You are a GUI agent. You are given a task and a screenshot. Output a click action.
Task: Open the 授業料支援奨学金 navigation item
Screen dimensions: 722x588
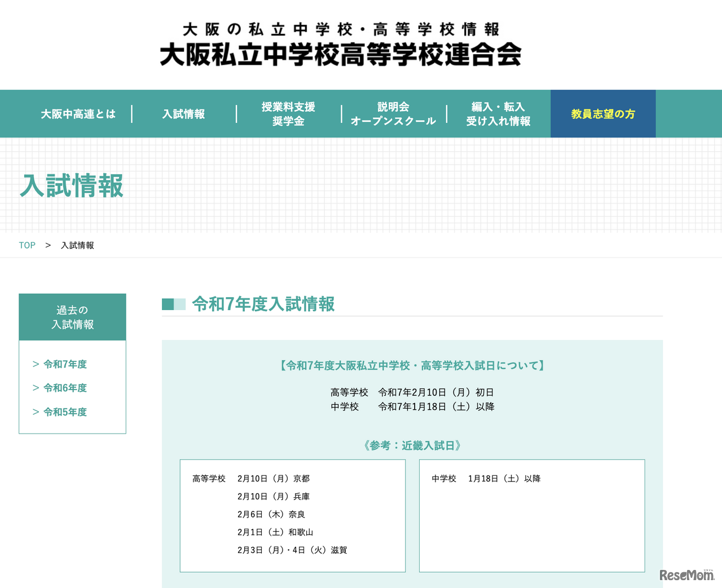click(x=288, y=113)
